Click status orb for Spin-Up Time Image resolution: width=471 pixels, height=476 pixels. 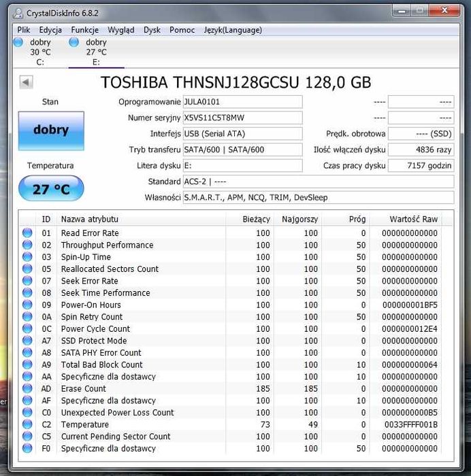[27, 257]
